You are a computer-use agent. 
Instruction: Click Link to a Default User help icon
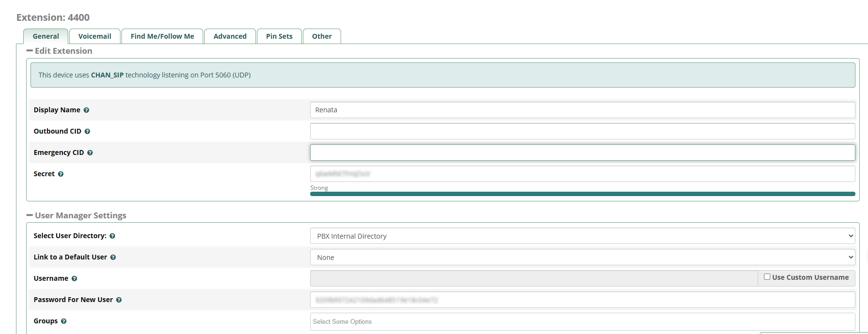click(x=113, y=258)
